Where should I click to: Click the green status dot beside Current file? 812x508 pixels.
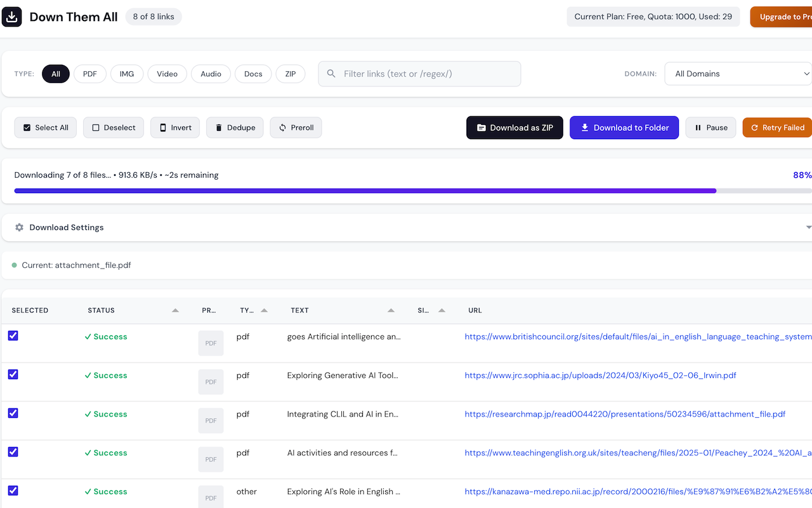tap(15, 265)
